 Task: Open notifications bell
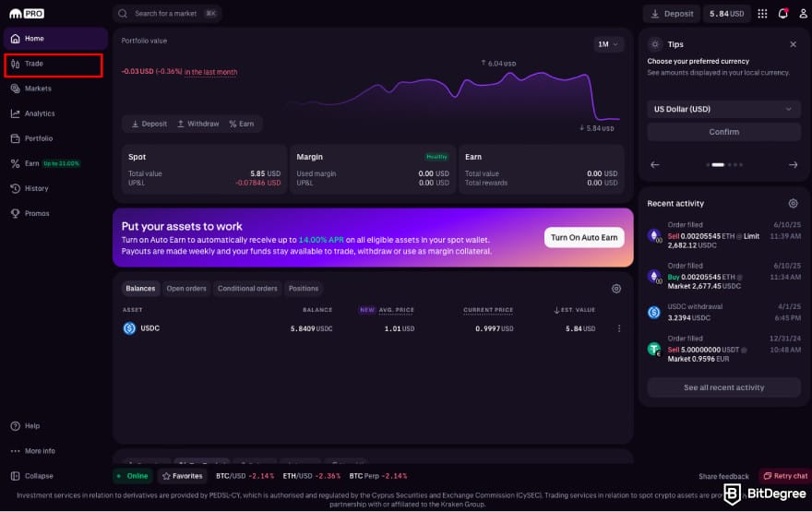[x=783, y=14]
